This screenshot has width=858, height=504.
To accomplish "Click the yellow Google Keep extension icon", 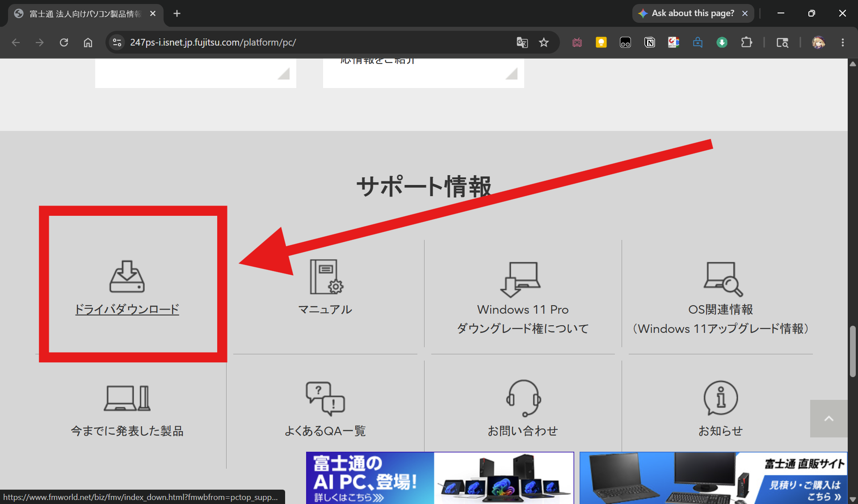I will pyautogui.click(x=601, y=42).
